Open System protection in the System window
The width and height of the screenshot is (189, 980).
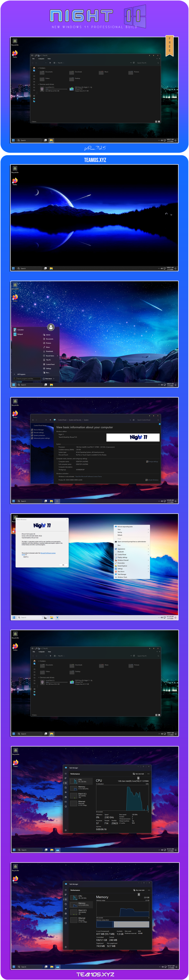[x=39, y=435]
